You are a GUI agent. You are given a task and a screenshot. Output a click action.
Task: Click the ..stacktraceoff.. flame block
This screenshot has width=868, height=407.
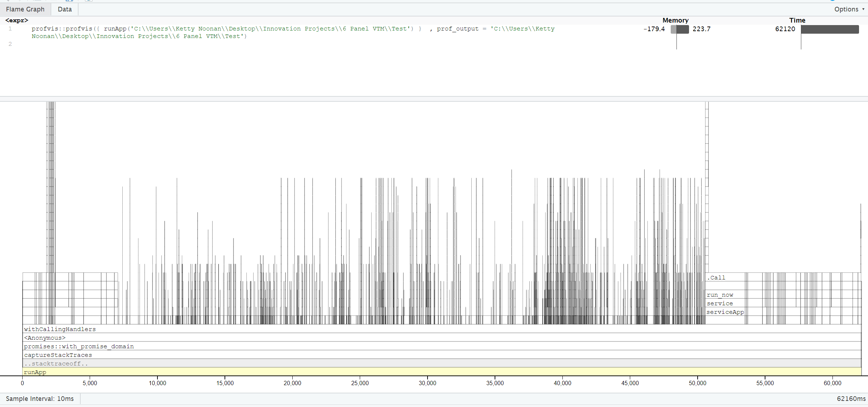[442, 363]
